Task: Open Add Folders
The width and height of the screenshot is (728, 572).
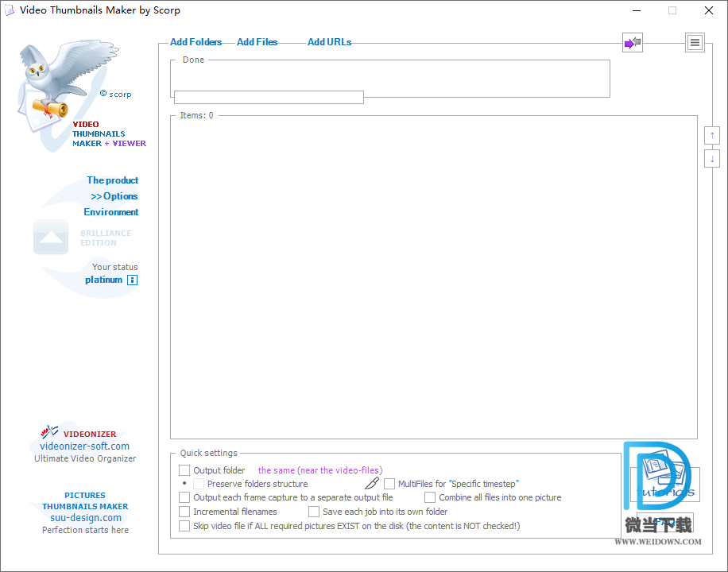Action: click(x=196, y=42)
